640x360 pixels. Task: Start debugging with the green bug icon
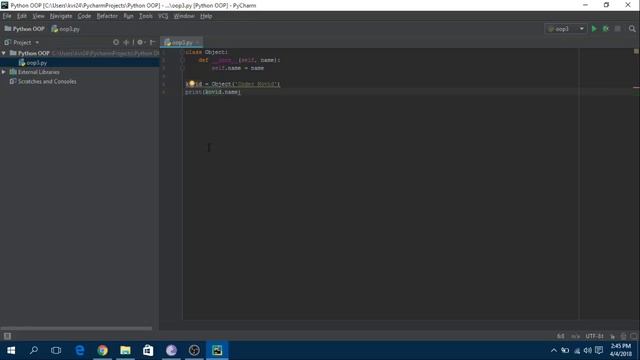pos(606,29)
